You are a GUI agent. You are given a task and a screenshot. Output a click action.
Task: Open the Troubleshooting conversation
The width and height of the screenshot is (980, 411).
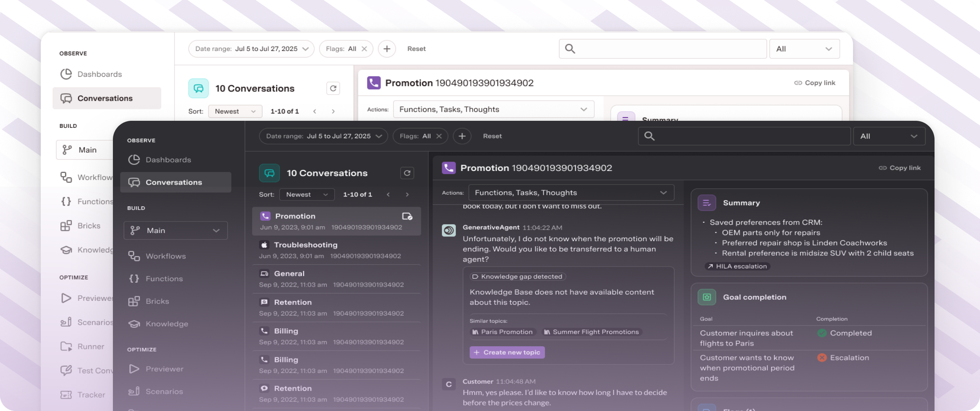[x=336, y=250]
